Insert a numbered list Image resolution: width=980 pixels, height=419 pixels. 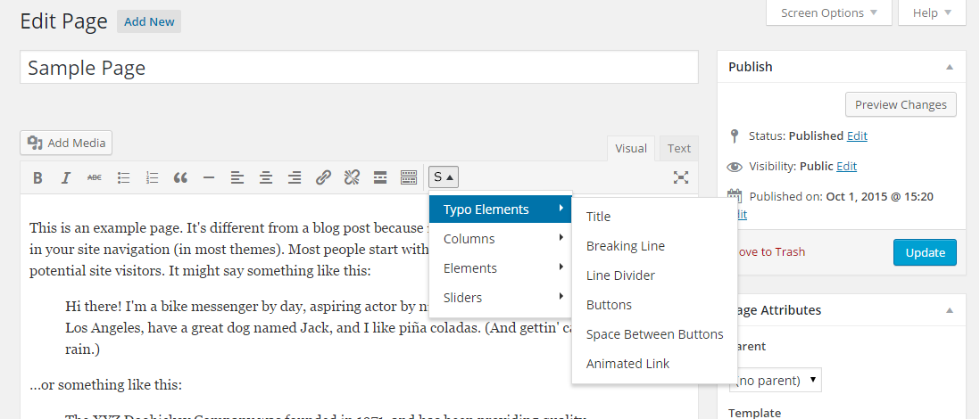click(x=152, y=178)
